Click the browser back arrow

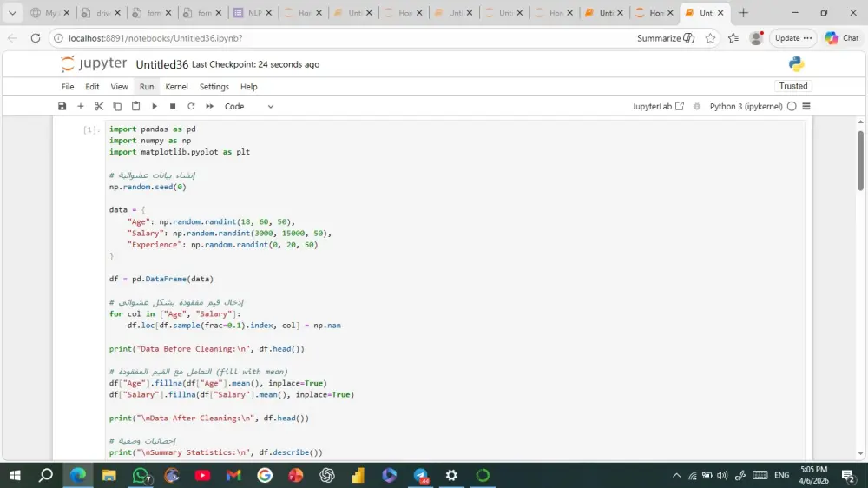pos(12,38)
